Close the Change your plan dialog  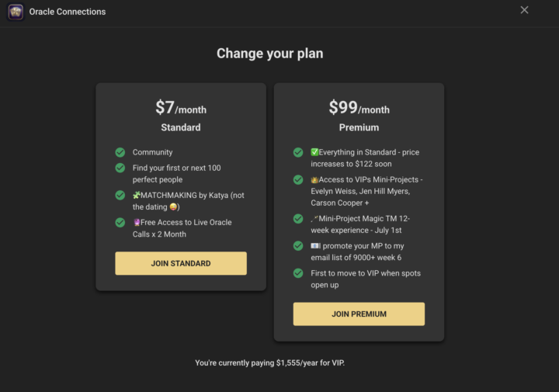point(524,10)
